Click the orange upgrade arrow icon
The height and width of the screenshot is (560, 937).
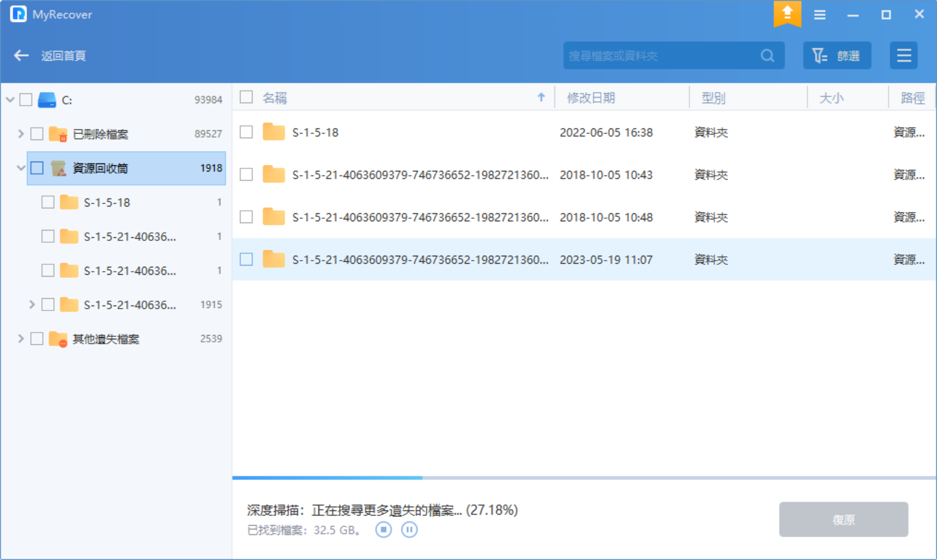[787, 14]
